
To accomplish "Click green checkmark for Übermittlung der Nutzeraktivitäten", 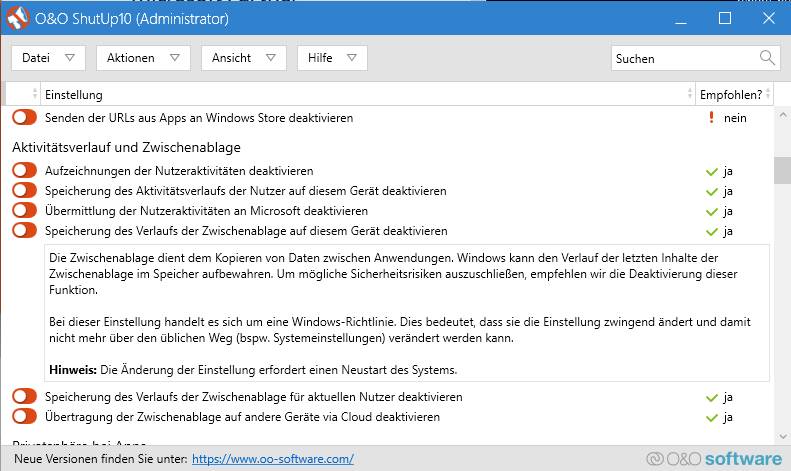I will point(711,211).
